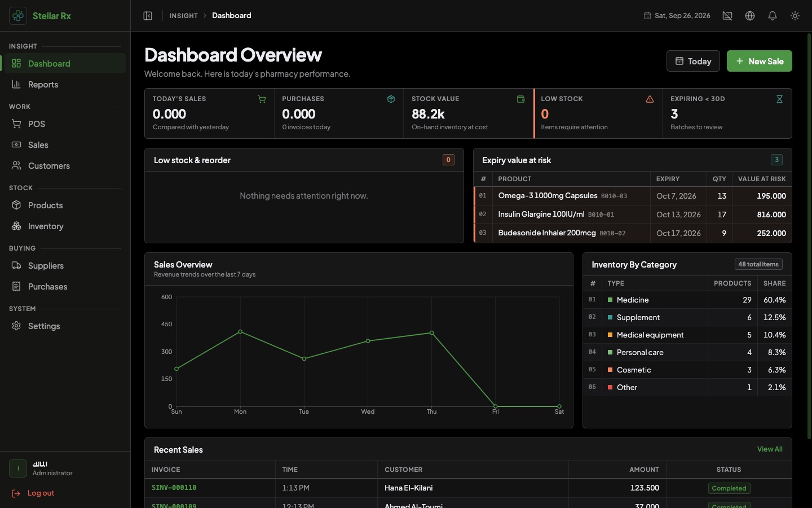Click the Completed status for Hana El-Kilani
This screenshot has height=508, width=812.
[x=729, y=488]
